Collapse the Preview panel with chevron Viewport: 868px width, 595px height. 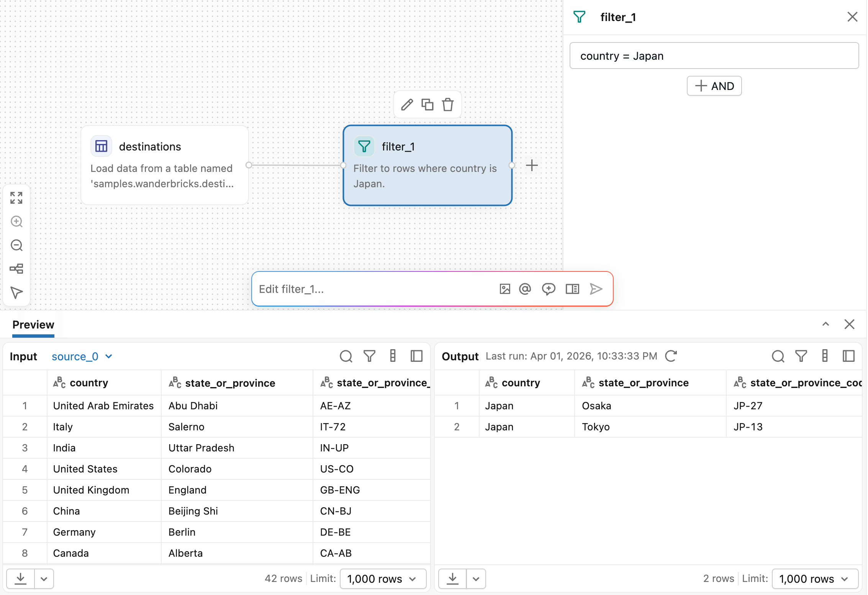point(825,324)
